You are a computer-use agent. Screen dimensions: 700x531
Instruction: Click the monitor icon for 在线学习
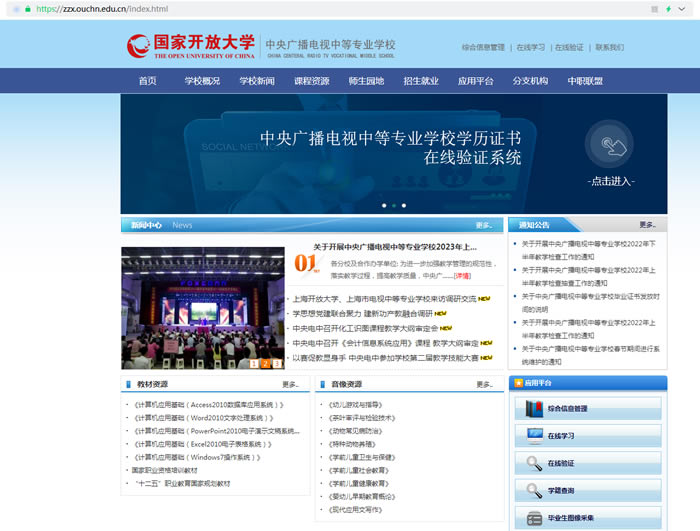coord(534,436)
